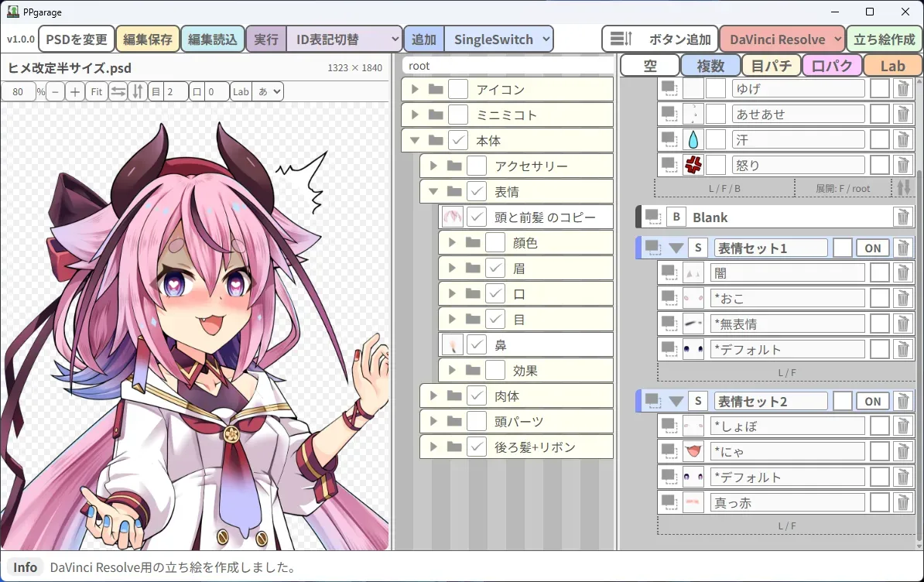This screenshot has height=582, width=924.
Task: Click the vertical flip arrows icon
Action: [137, 91]
